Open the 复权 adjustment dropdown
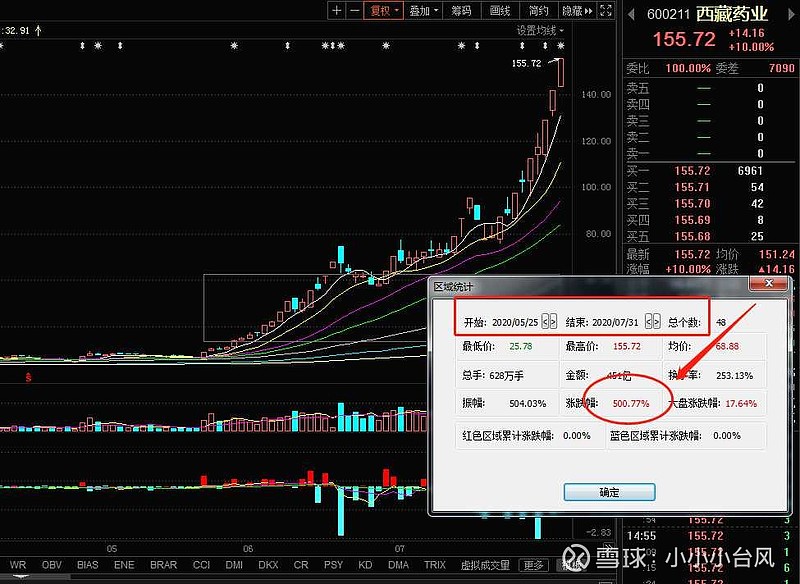Screen dimensions: 800x584 coord(384,11)
